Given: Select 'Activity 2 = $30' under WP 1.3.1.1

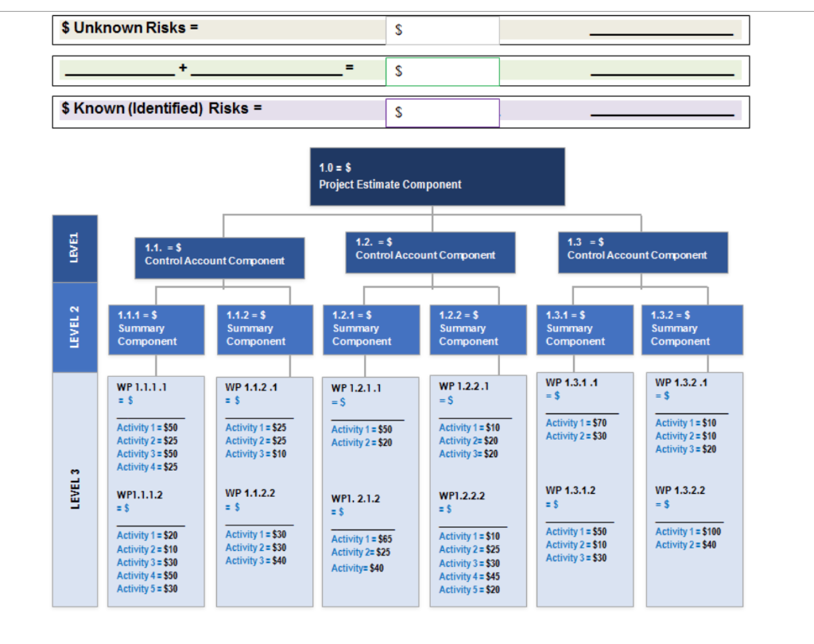Looking at the screenshot, I should tap(576, 436).
